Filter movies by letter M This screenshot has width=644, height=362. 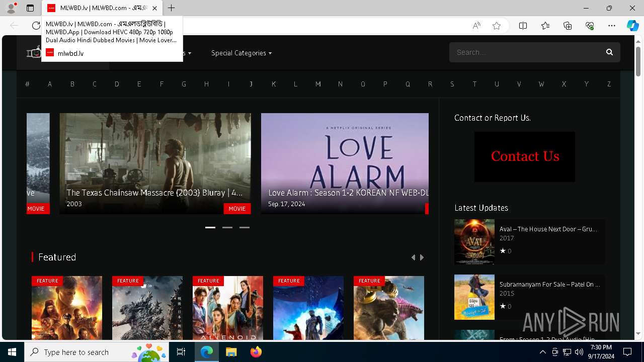coord(318,84)
